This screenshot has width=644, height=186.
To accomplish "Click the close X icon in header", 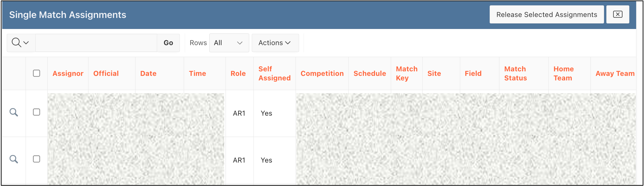I will (x=617, y=14).
